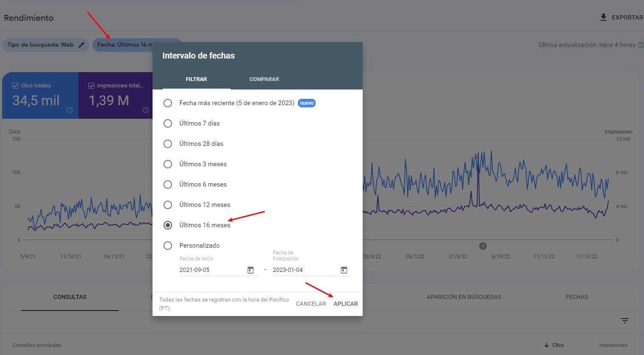Switch to the COMPARAR tab
Image resolution: width=644 pixels, height=355 pixels.
coord(264,79)
